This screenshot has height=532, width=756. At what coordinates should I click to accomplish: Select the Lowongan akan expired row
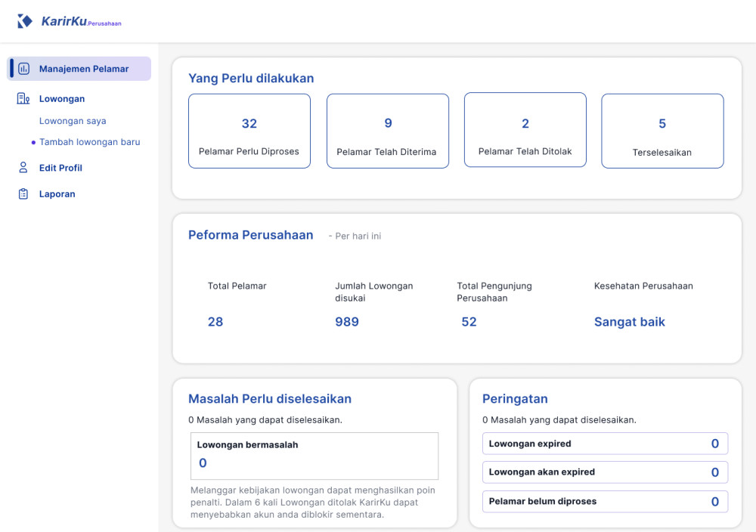[605, 472]
